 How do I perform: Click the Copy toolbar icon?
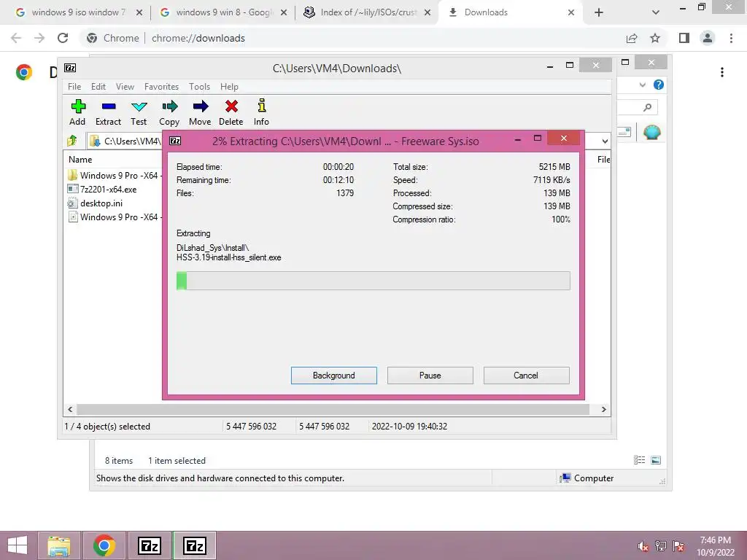click(169, 112)
